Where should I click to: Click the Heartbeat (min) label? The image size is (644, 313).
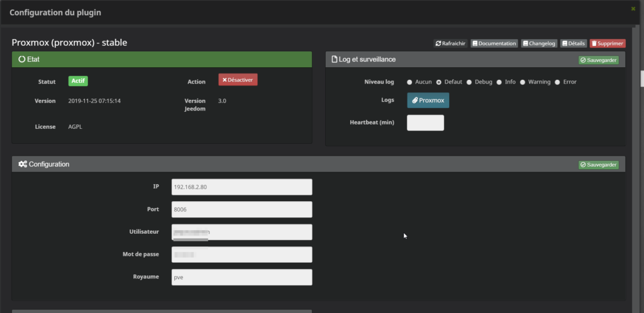(372, 123)
